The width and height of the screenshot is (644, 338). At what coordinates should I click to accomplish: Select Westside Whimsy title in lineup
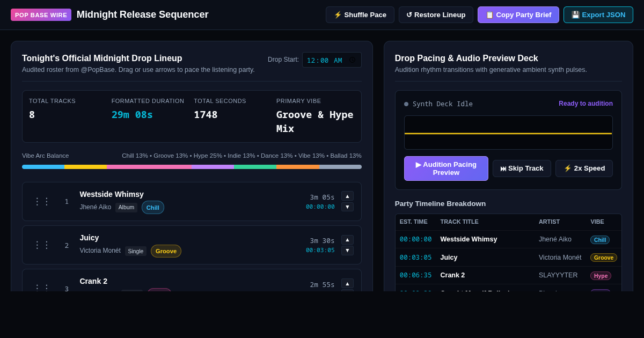coord(112,194)
